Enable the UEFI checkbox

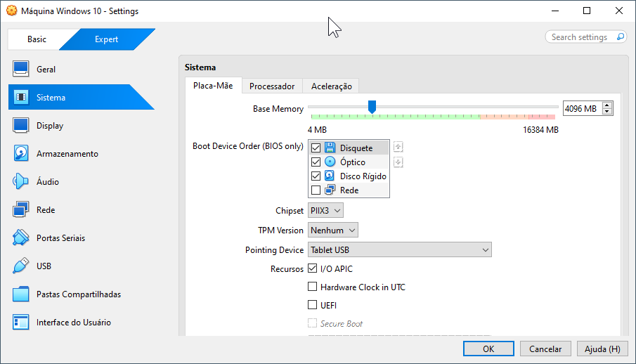tap(313, 305)
